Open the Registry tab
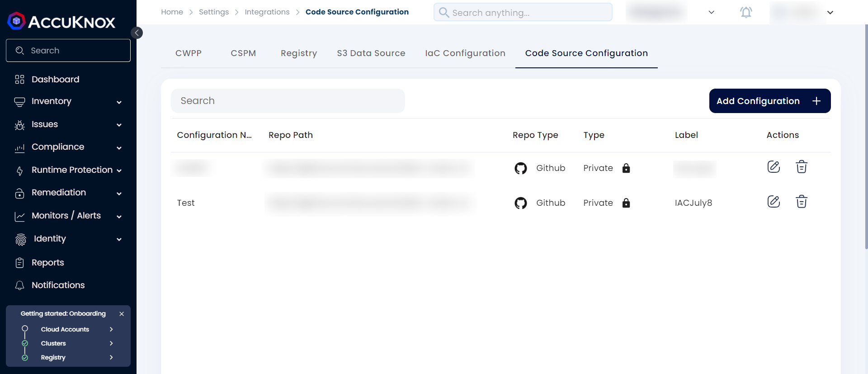 pos(299,53)
